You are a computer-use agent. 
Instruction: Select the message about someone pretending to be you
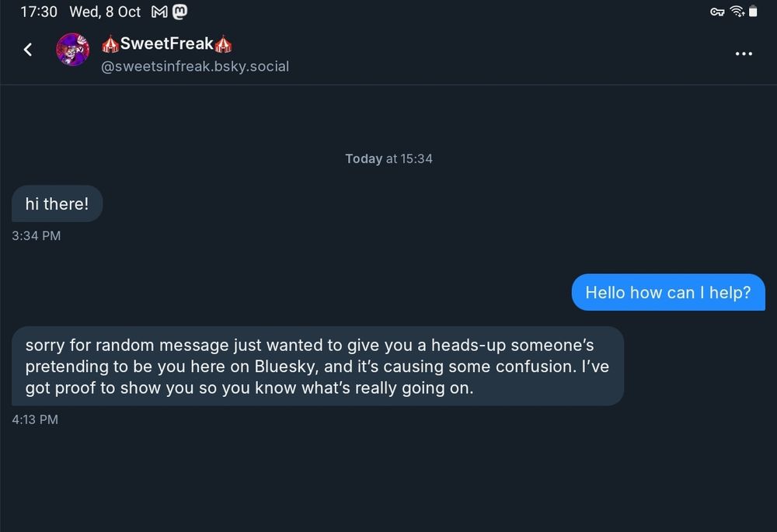coord(318,366)
